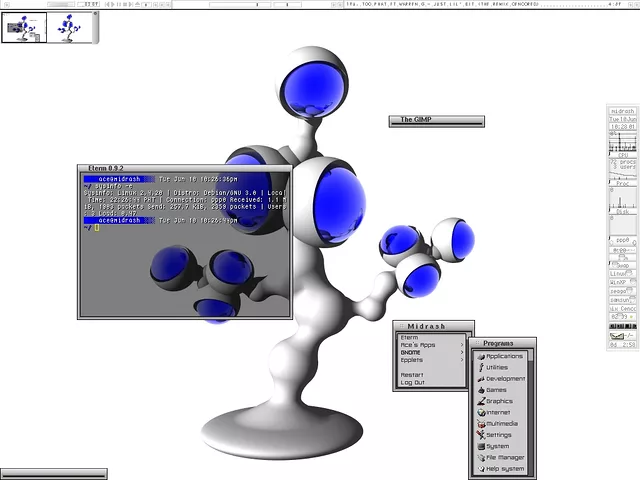Switch to the second desktop in the pager
This screenshot has height=480, width=640.
(x=70, y=27)
